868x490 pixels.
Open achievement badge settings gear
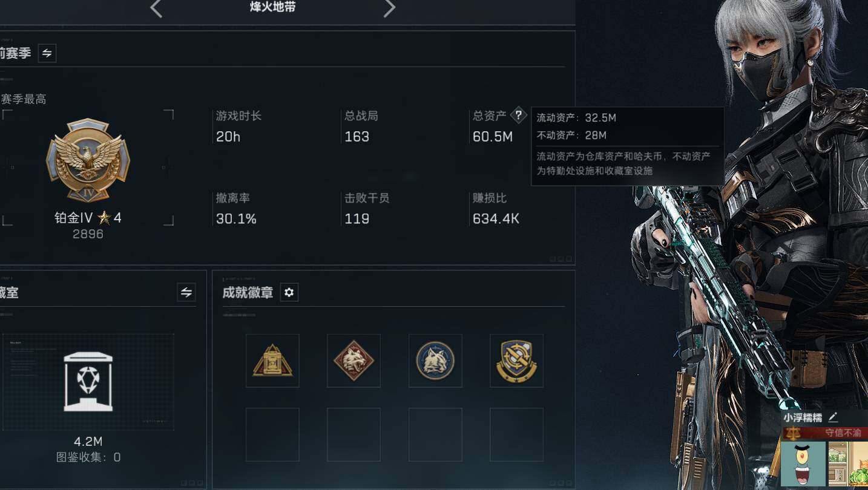(289, 293)
